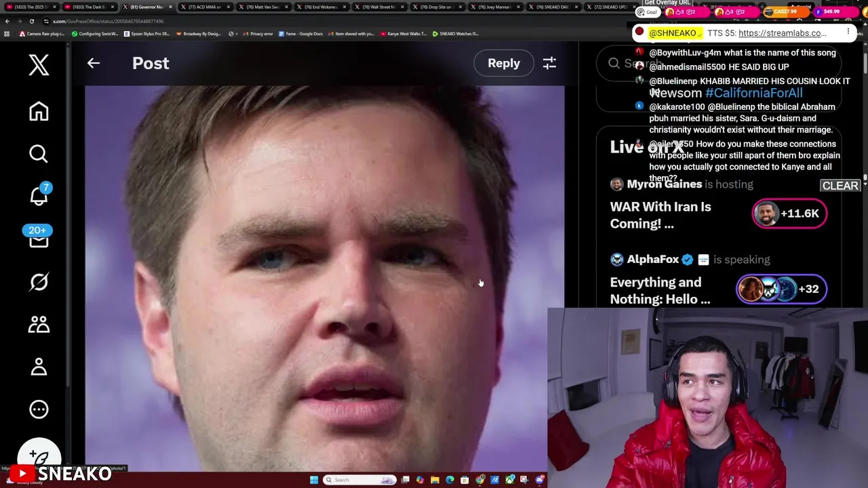The height and width of the screenshot is (488, 868).
Task: Click the +11.6K listeners pill
Action: [x=789, y=213]
